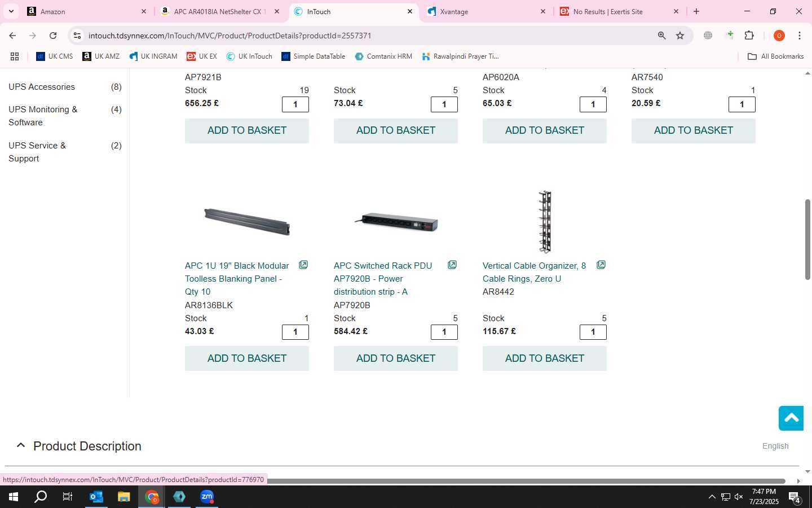Click the blanking panel product image
This screenshot has height=508, width=812.
[x=247, y=221]
